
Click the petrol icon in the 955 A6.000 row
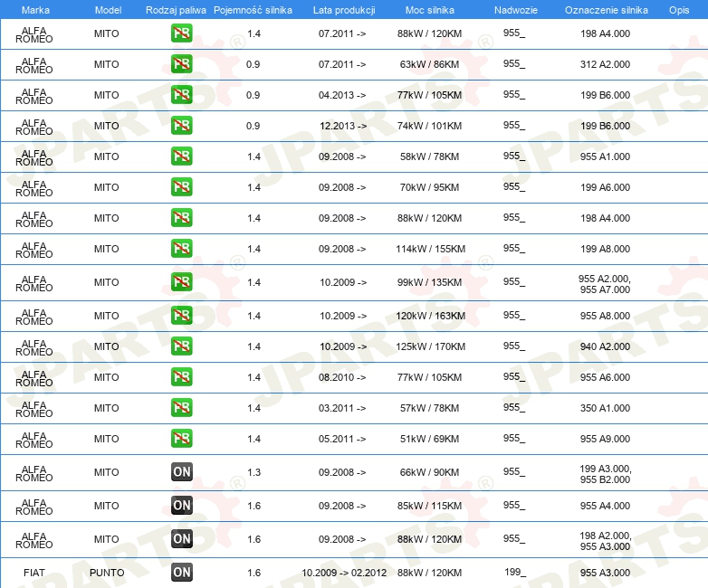click(181, 377)
